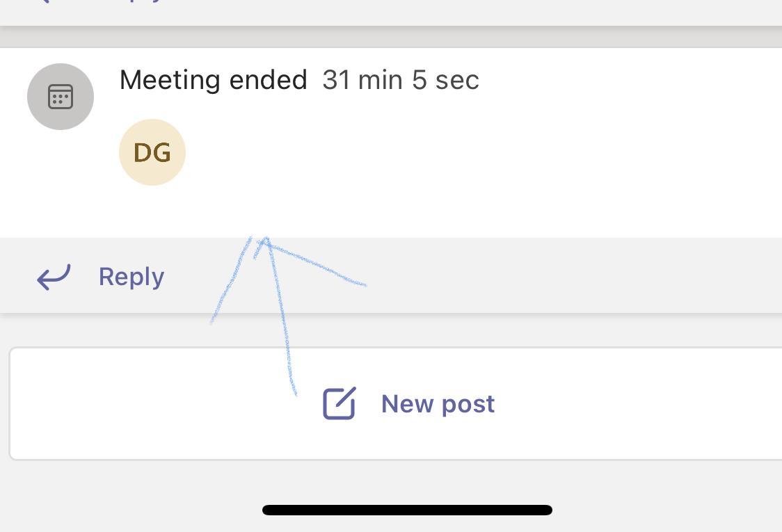Click the Reply label under the meeting
This screenshot has width=782, height=532.
coord(131,277)
